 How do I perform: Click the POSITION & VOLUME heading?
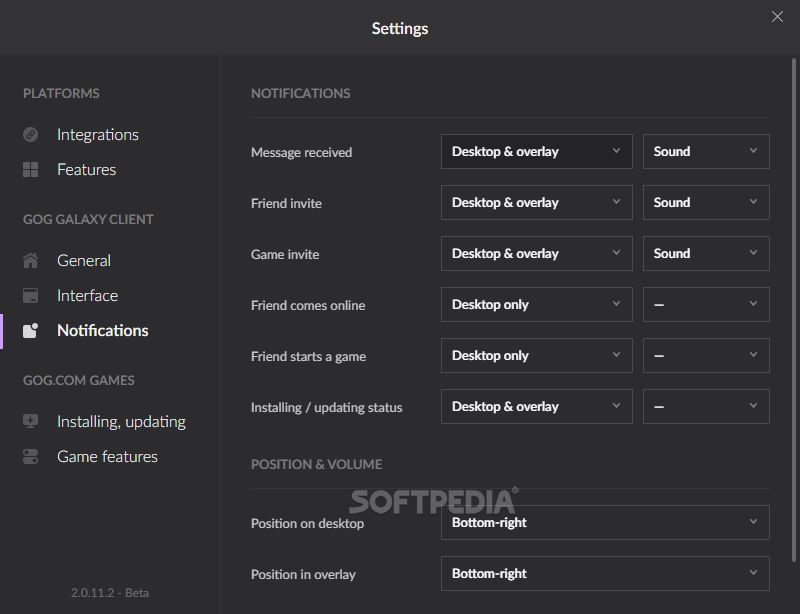tap(316, 464)
